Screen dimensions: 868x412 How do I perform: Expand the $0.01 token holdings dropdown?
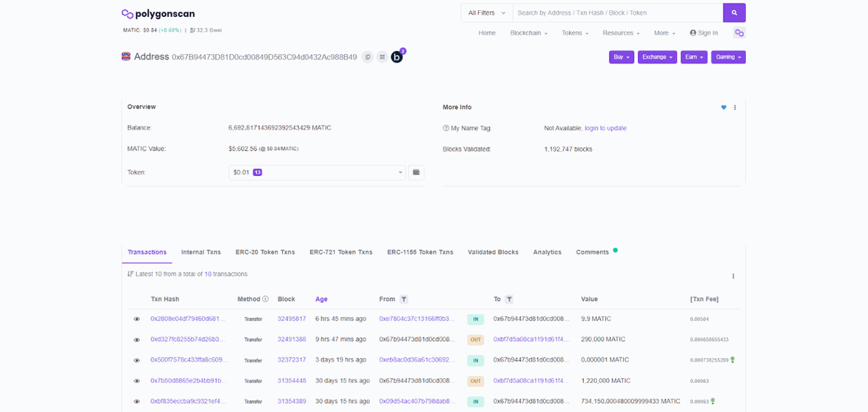317,172
